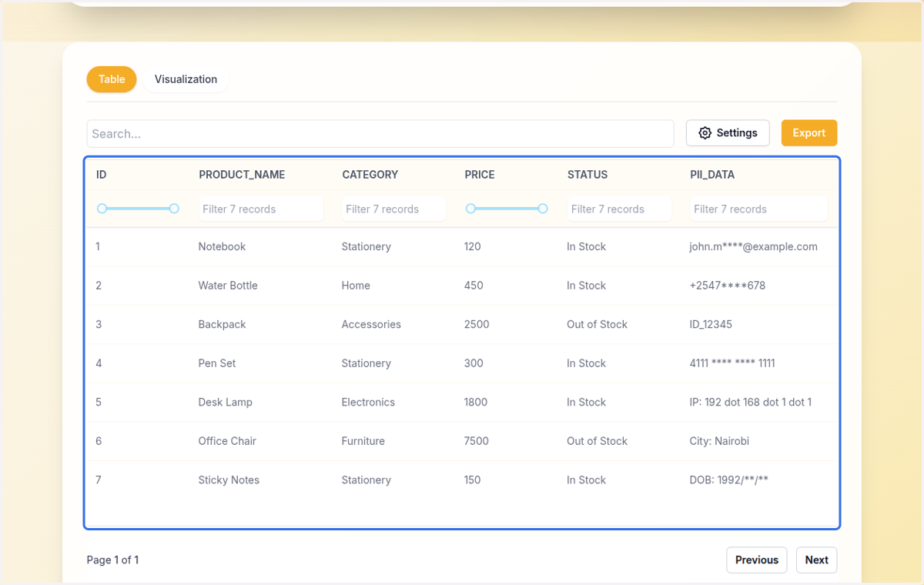Select the Sticky Notes product cell
924x585 pixels.
(x=229, y=480)
